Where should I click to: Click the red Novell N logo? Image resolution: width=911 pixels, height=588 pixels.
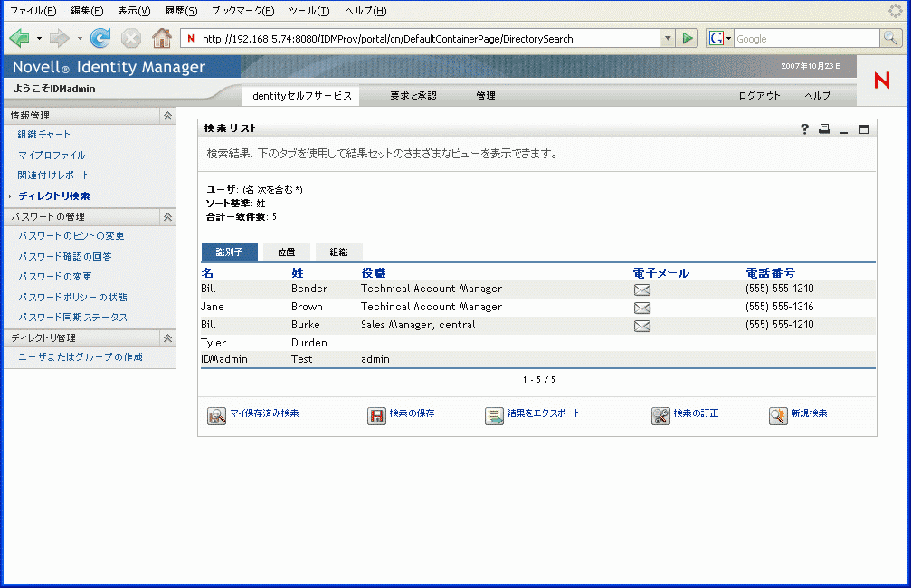point(882,81)
